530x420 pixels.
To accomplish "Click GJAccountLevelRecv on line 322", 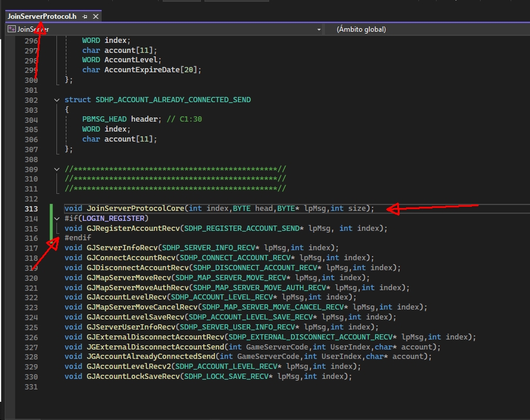I will [x=126, y=297].
